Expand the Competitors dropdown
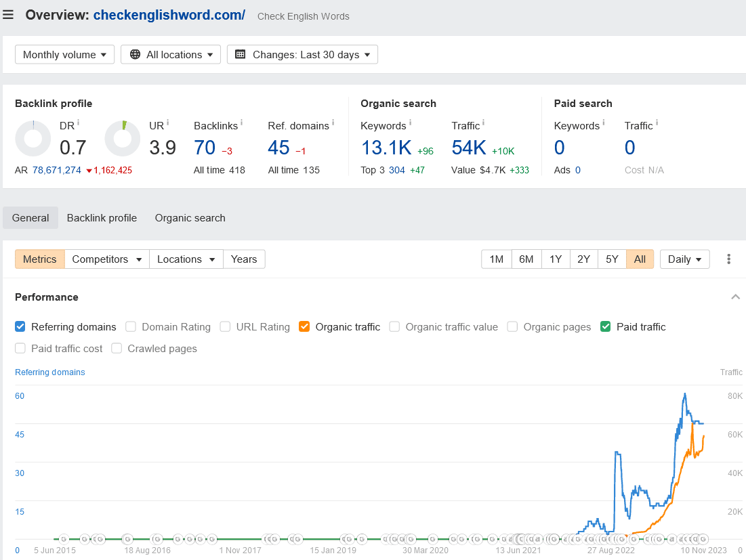Screen dimensions: 746x560 point(107,259)
